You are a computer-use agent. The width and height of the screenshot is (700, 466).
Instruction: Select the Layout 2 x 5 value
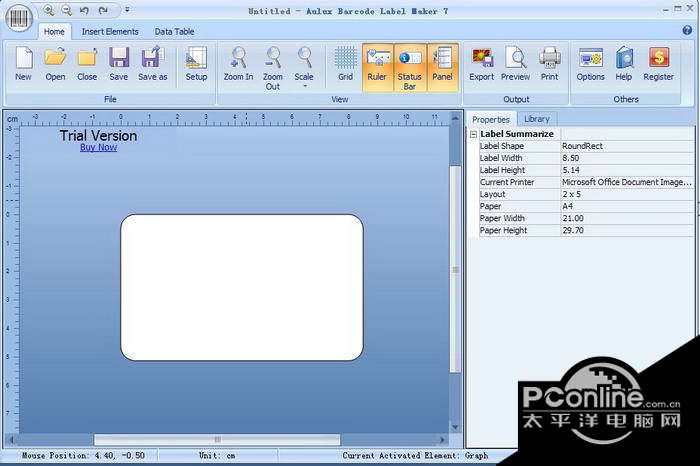pos(627,194)
